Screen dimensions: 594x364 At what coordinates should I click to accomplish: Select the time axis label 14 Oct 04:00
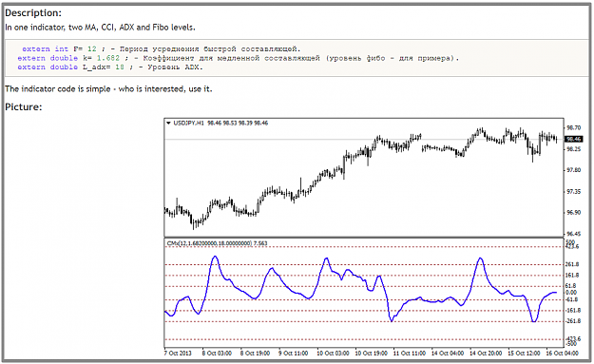(x=448, y=353)
